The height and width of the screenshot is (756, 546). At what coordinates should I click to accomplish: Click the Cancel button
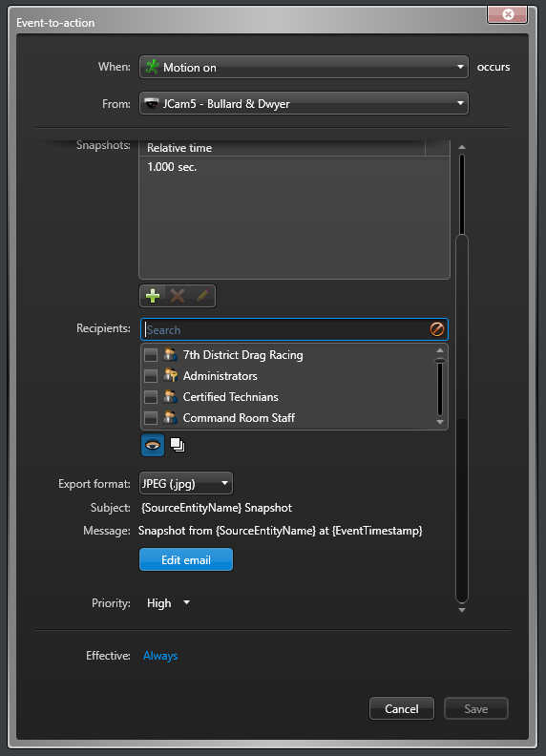pos(401,708)
